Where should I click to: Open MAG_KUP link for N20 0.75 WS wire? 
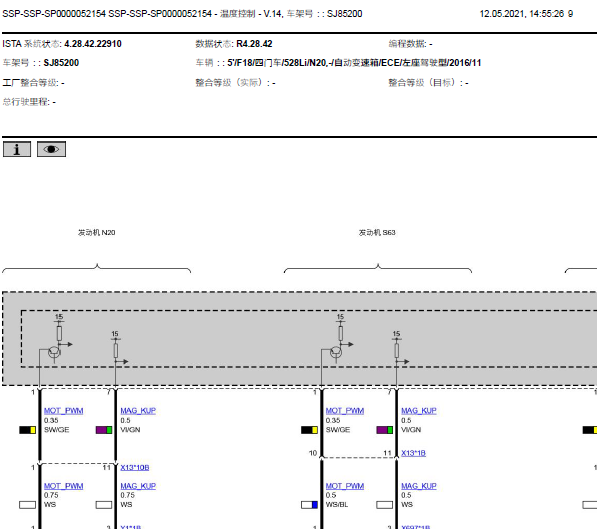(x=138, y=486)
